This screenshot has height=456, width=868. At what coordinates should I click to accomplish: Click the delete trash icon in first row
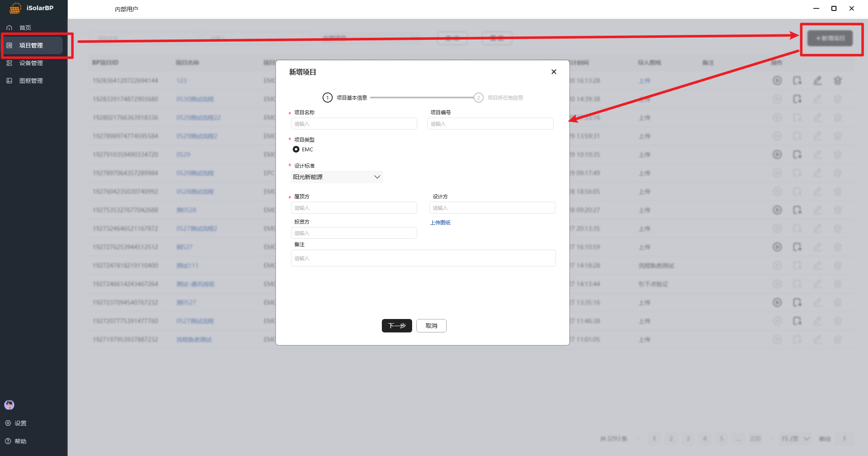(x=837, y=81)
